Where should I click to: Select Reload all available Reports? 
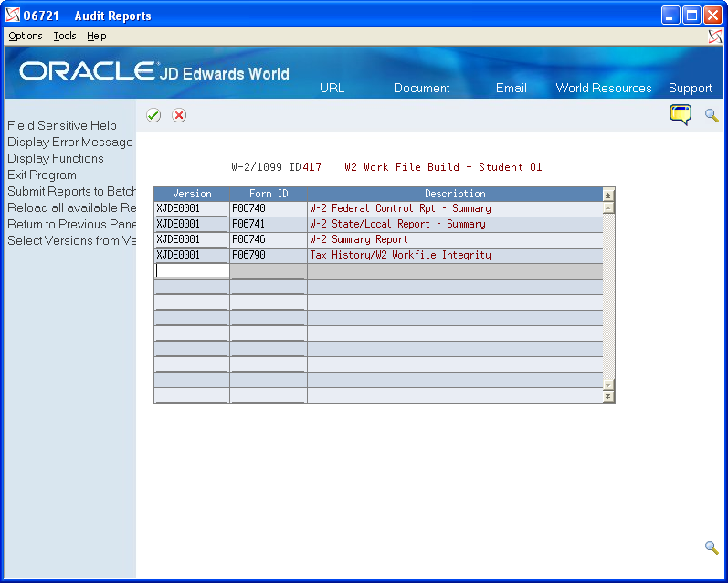pos(71,207)
